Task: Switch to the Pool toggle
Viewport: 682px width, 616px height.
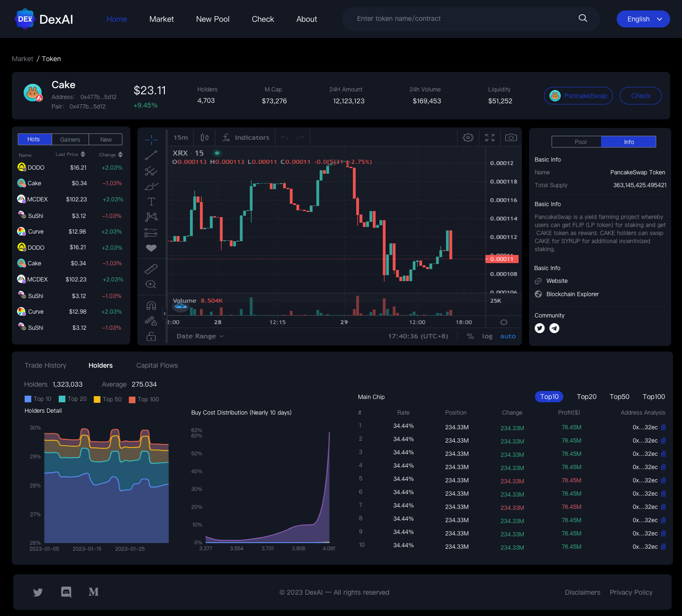Action: point(576,142)
